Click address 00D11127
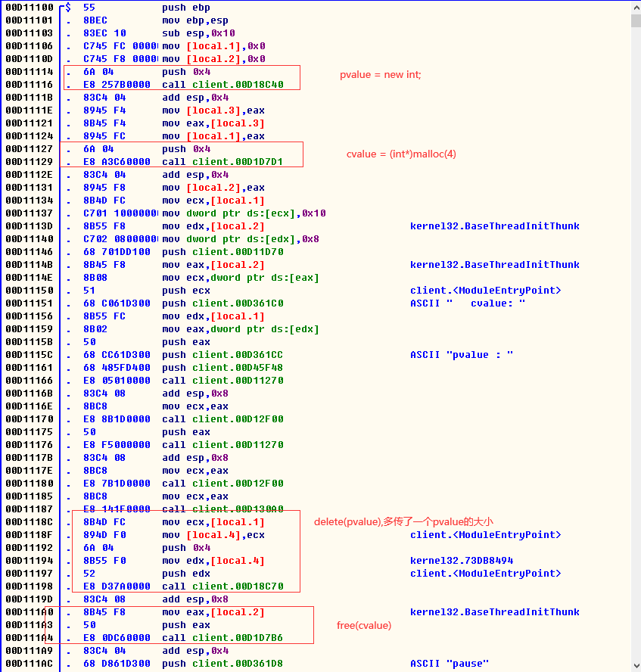 (29, 149)
